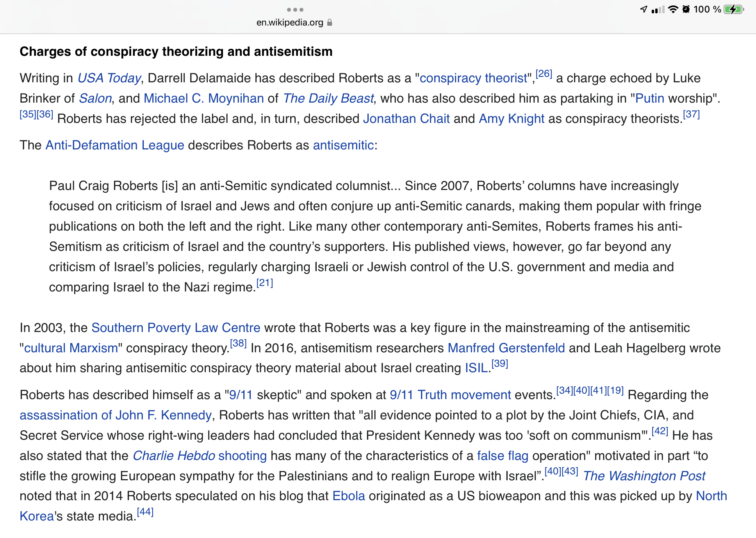The height and width of the screenshot is (538, 756).
Task: Open the North Korea link
Action: 711,496
